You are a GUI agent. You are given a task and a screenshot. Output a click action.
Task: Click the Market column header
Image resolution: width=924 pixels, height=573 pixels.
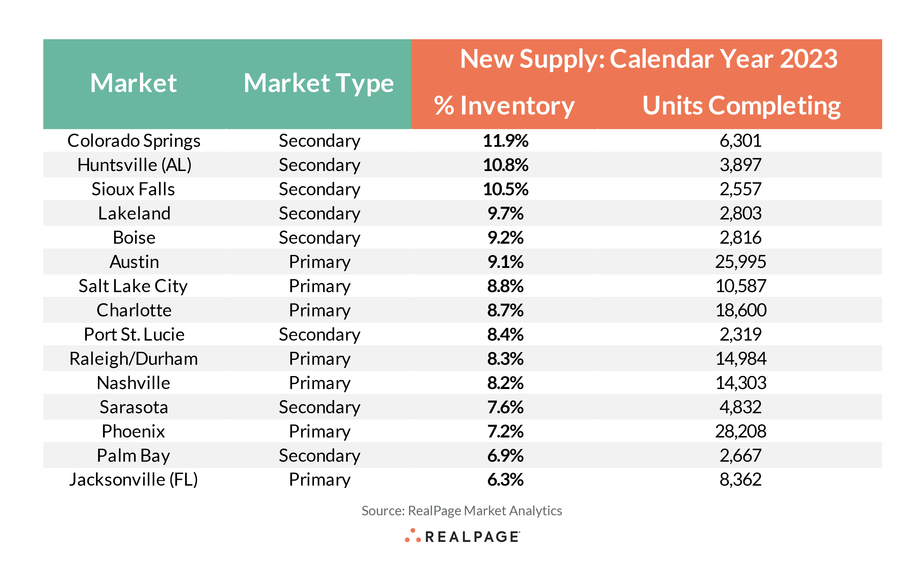(133, 83)
